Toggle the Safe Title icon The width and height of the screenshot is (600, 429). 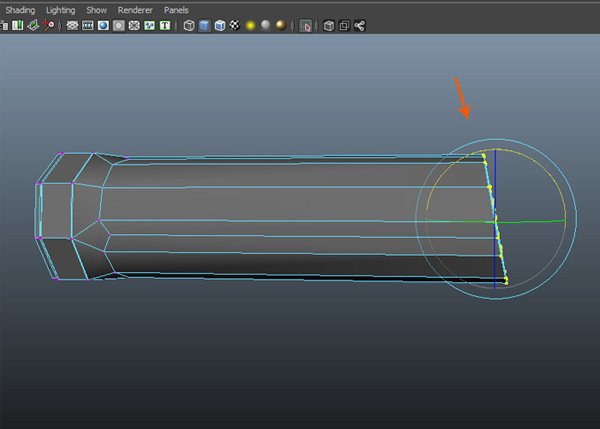165,26
